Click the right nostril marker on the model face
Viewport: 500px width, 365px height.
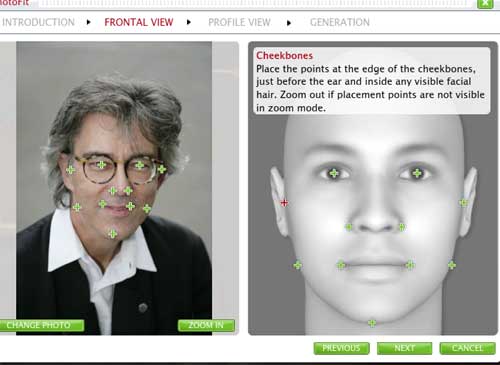[x=402, y=227]
